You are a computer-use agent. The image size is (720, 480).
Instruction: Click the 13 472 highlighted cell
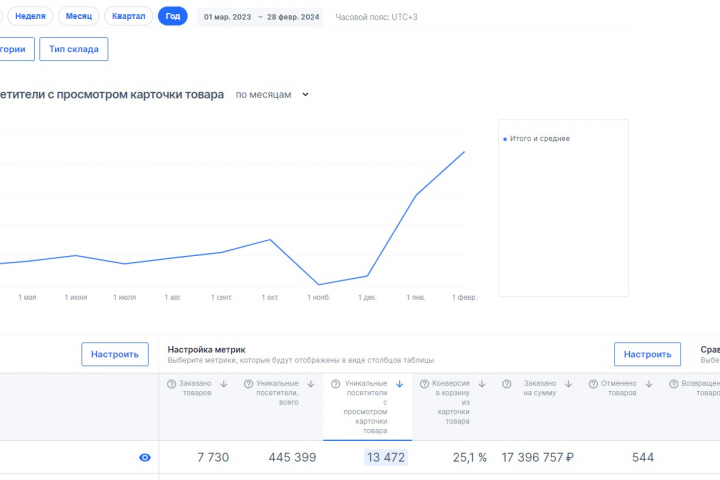coord(386,457)
